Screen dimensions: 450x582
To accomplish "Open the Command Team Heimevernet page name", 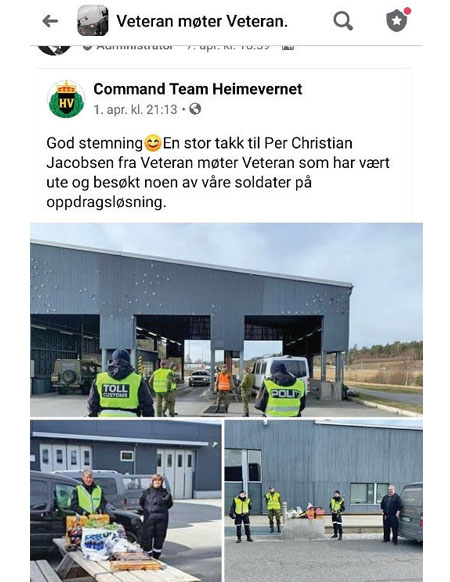I will (x=198, y=89).
